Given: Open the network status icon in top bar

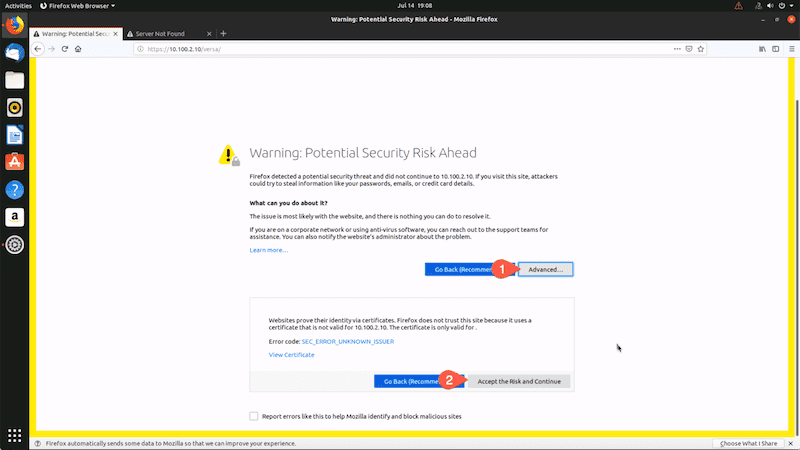Looking at the screenshot, I should coord(759,6).
